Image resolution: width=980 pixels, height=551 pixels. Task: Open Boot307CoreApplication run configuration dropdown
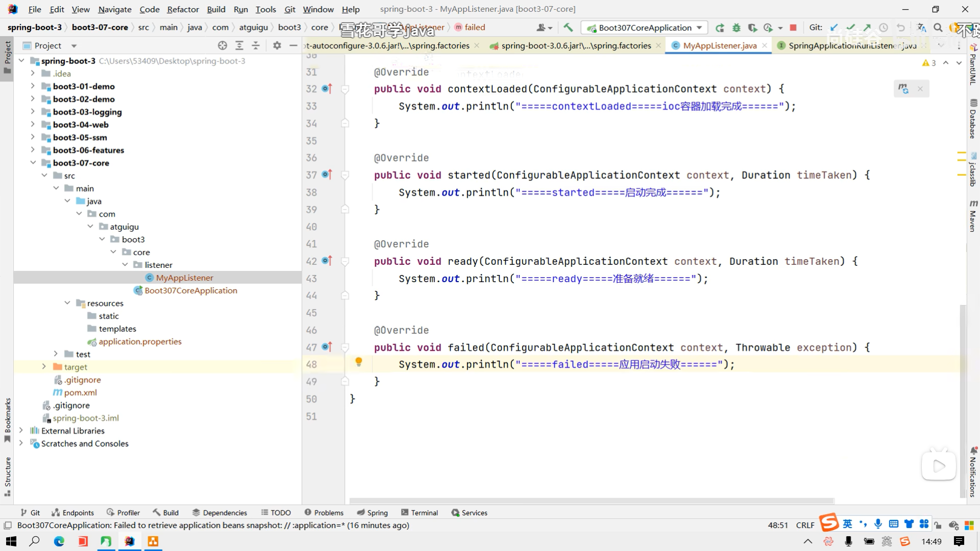click(645, 28)
